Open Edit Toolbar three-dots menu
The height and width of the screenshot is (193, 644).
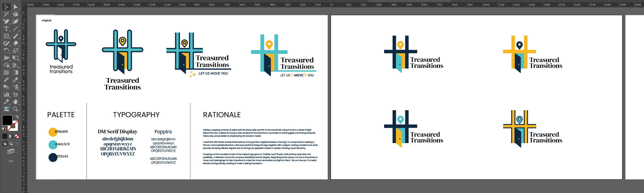click(x=11, y=161)
